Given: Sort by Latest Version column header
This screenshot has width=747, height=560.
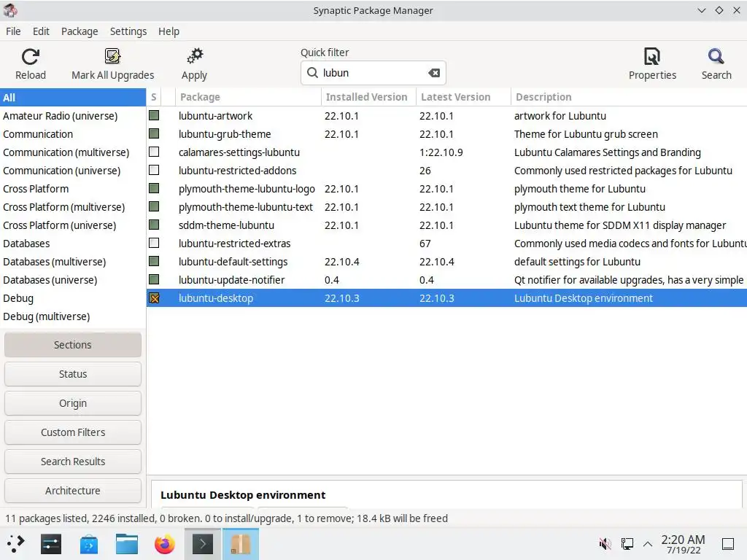Looking at the screenshot, I should click(x=463, y=97).
